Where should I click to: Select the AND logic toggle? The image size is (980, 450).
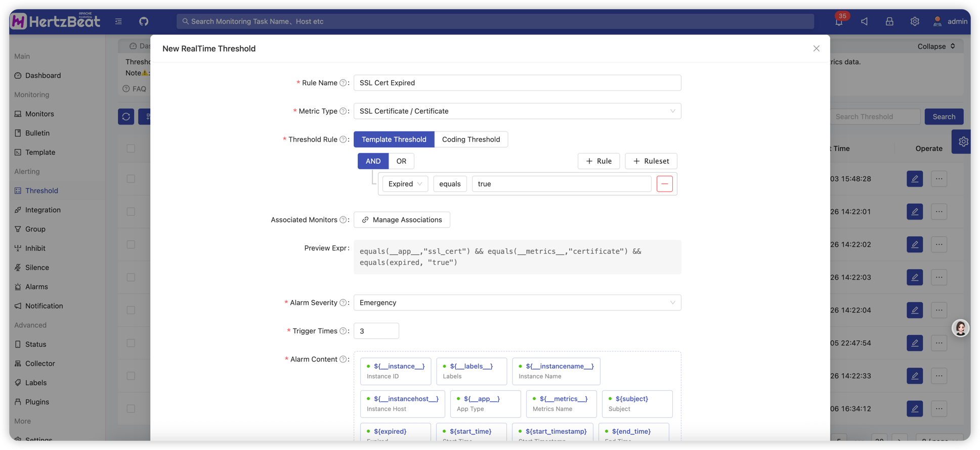click(x=373, y=161)
